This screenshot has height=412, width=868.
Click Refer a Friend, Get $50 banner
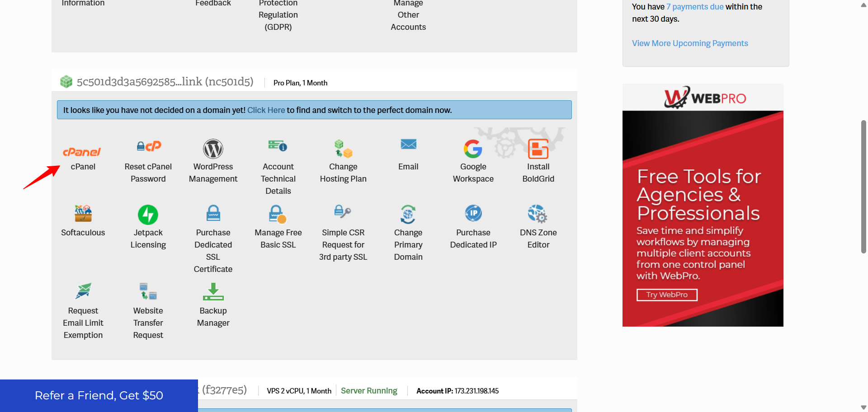[99, 396]
